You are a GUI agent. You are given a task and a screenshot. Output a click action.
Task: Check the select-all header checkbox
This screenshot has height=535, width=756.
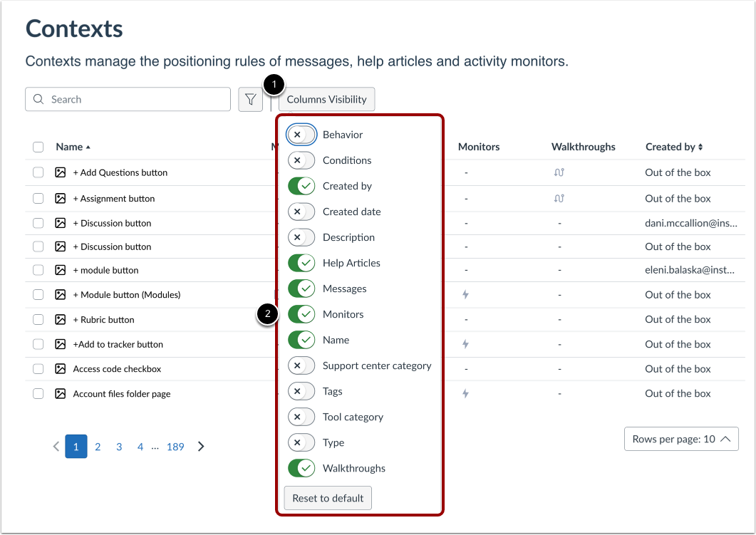pos(38,147)
